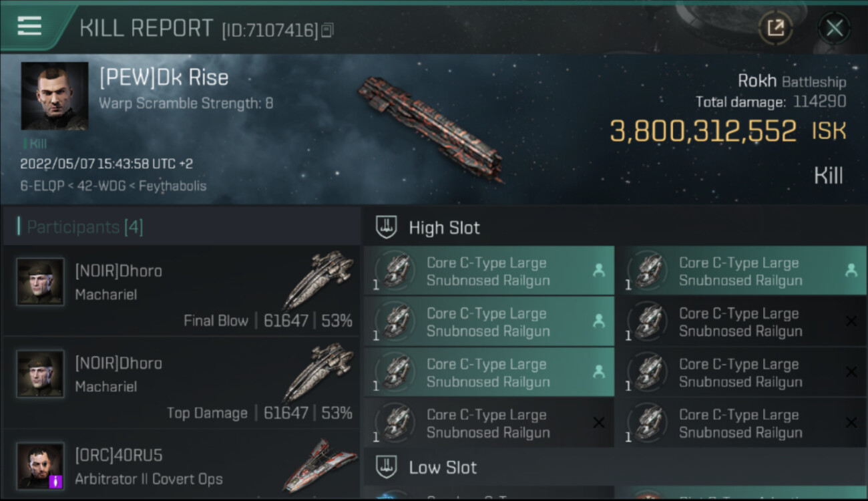Select top-right dropped Snubnosed Railgun
The width and height of the screenshot is (868, 501).
[741, 271]
